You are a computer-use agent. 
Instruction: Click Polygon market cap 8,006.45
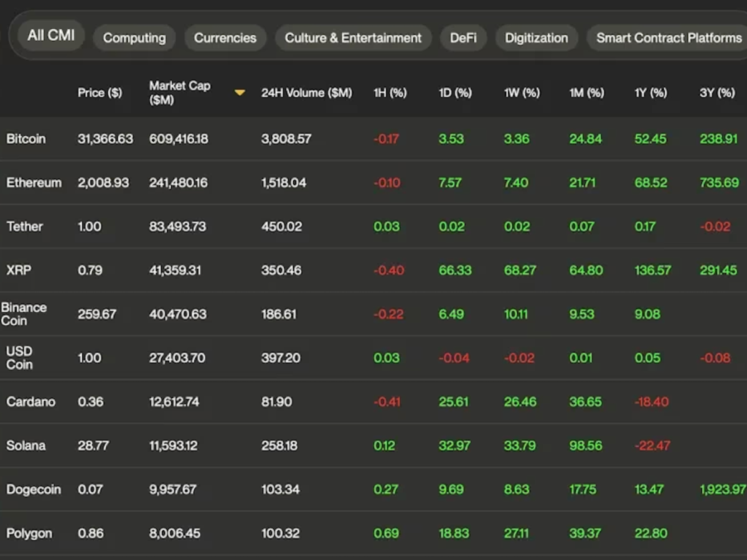pyautogui.click(x=175, y=533)
